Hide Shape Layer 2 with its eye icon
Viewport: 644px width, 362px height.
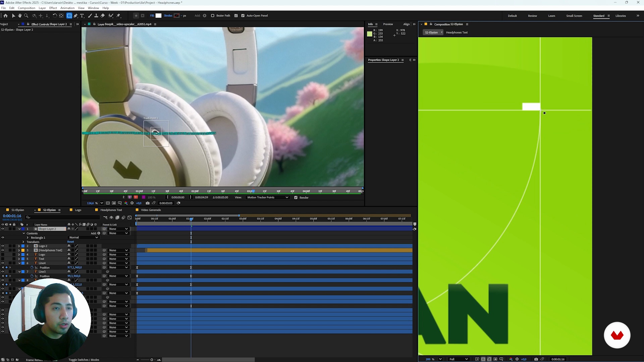[x=3, y=229]
